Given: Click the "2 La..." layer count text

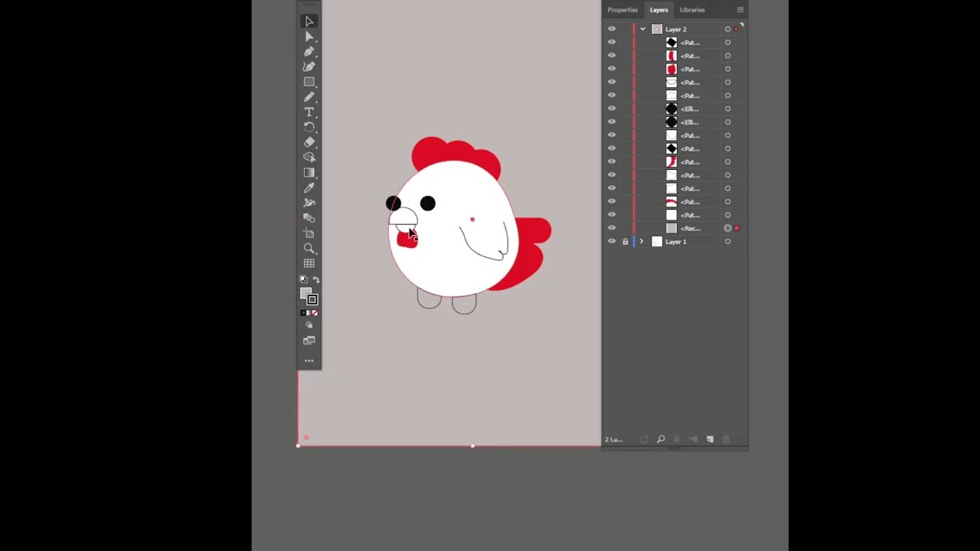Looking at the screenshot, I should click(x=614, y=439).
